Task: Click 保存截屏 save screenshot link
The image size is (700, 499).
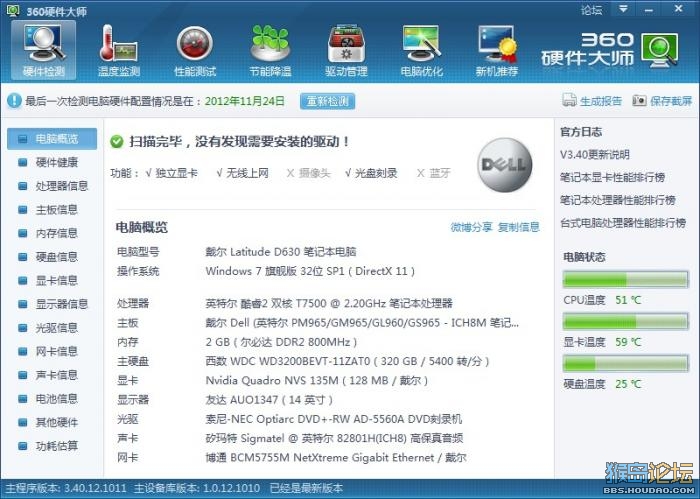Action: pos(671,101)
